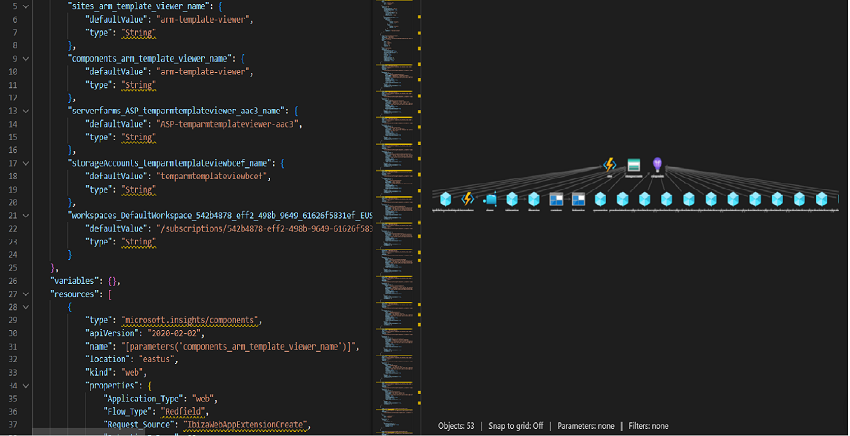The height and width of the screenshot is (436, 850).
Task: Collapse the properties block fold arrow
Action: tap(25, 386)
